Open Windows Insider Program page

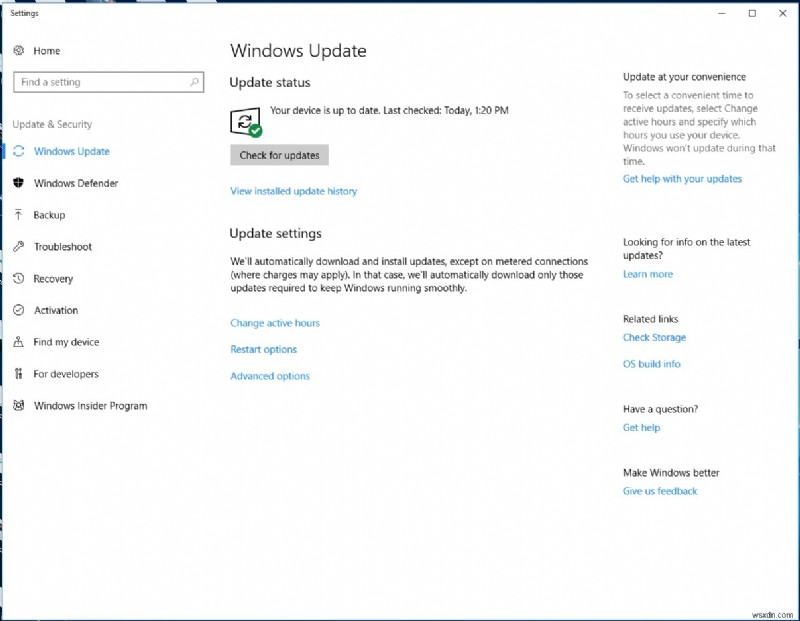pos(90,406)
